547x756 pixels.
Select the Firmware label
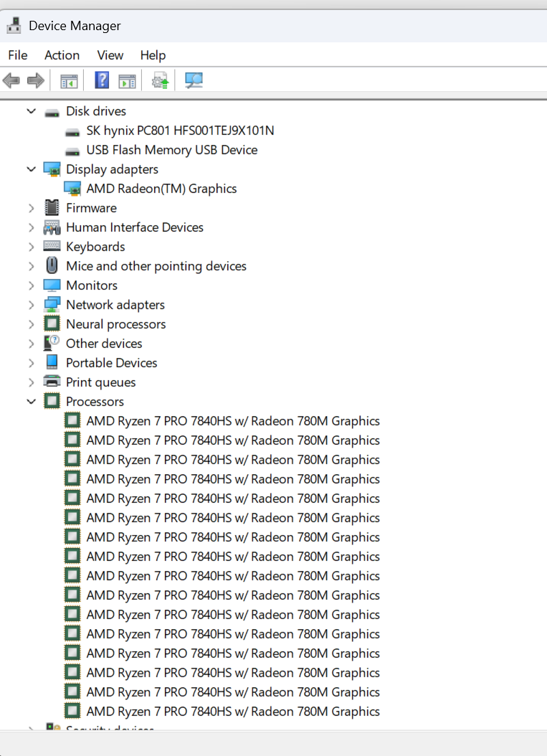click(x=91, y=208)
